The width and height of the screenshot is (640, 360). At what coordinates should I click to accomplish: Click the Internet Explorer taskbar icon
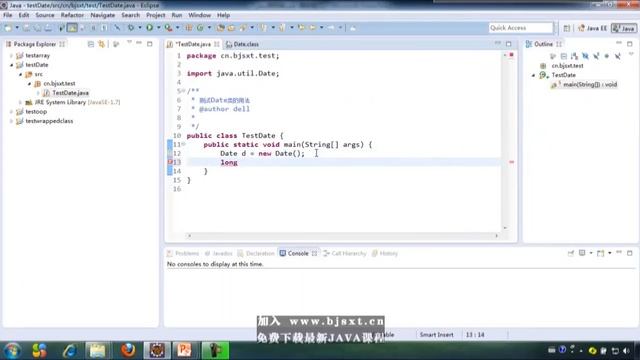click(x=70, y=351)
